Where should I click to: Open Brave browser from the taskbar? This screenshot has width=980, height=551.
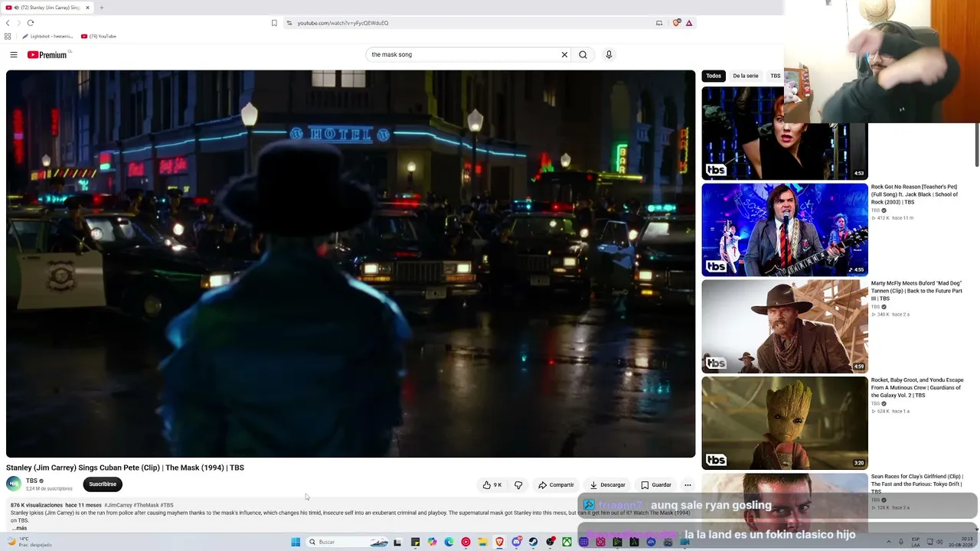point(499,542)
